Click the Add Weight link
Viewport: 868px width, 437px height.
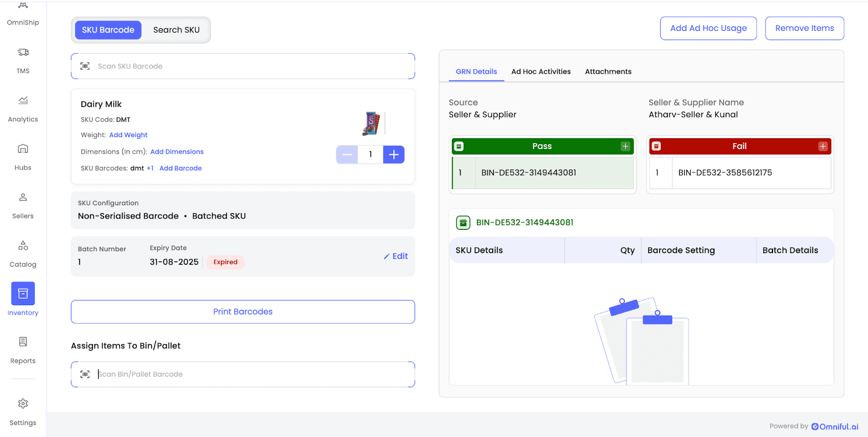pyautogui.click(x=128, y=135)
